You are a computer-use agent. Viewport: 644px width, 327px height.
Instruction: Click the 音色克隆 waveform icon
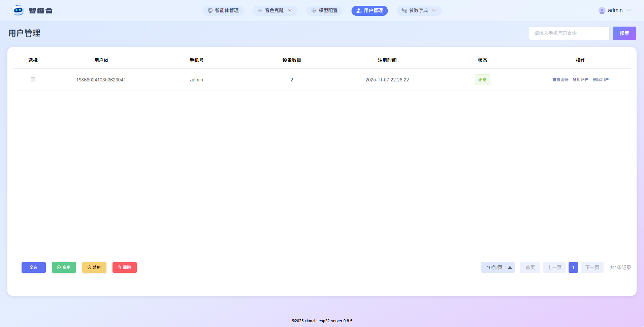[x=260, y=11]
